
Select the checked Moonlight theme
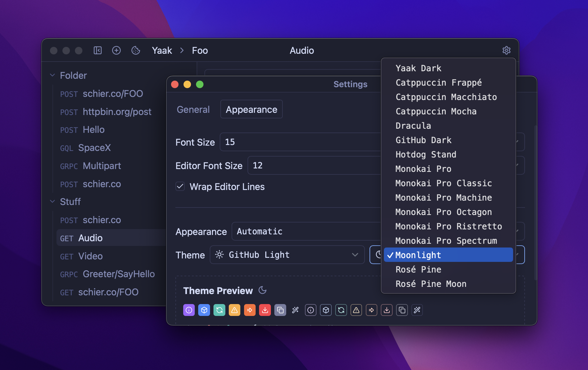click(448, 255)
